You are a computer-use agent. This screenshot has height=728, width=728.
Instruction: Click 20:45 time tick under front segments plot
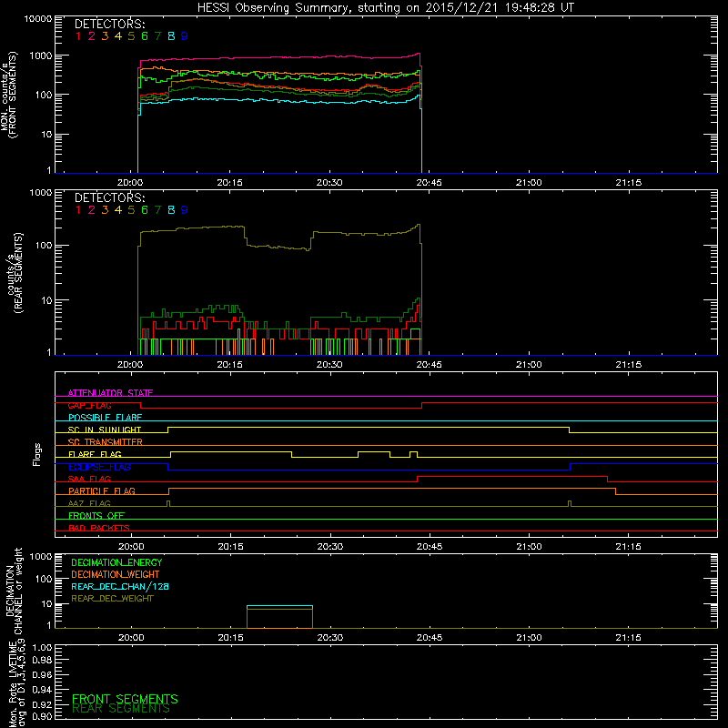[x=429, y=183]
